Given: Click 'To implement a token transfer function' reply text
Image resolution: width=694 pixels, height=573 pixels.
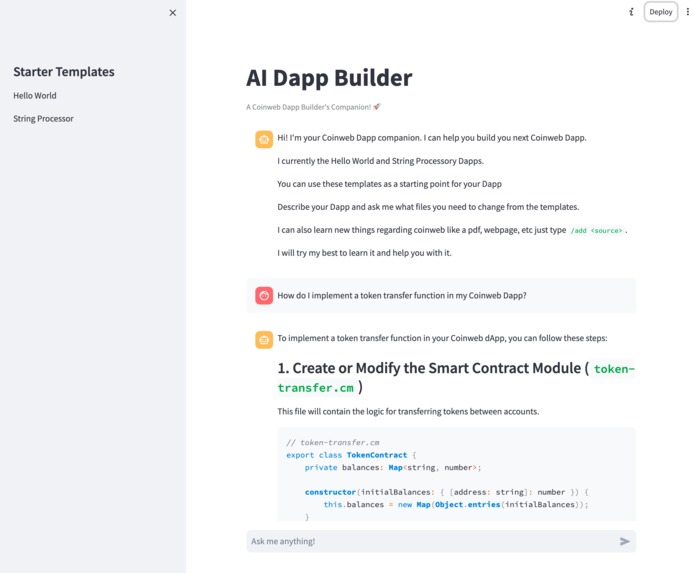Looking at the screenshot, I should [442, 338].
